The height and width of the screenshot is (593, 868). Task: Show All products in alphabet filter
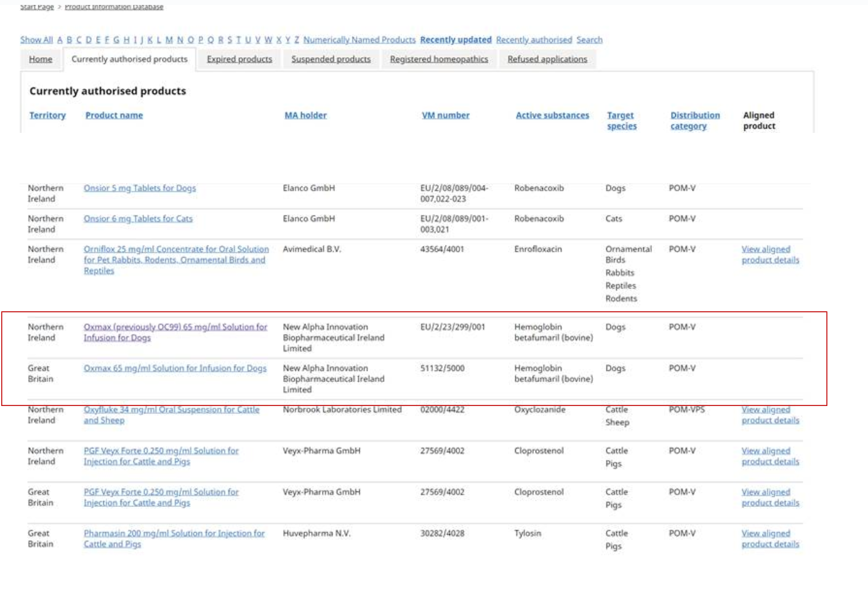coord(36,40)
